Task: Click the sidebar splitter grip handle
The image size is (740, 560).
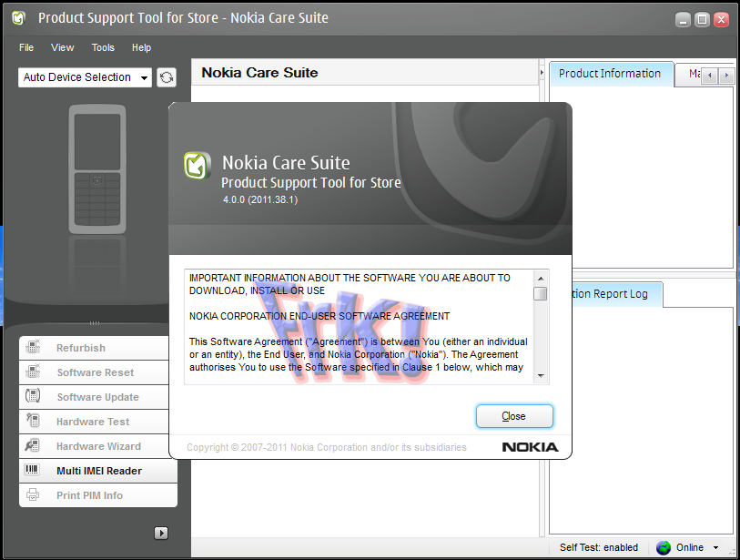Action: tap(95, 323)
